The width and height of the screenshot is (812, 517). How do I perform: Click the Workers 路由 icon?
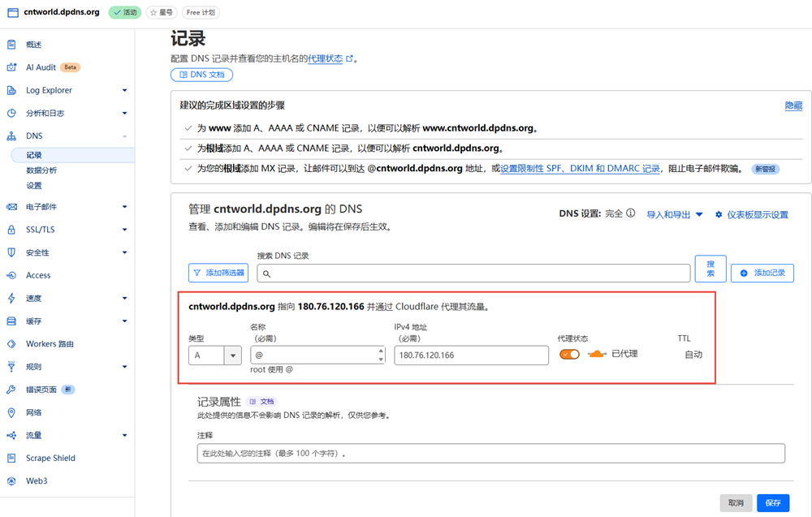click(11, 343)
